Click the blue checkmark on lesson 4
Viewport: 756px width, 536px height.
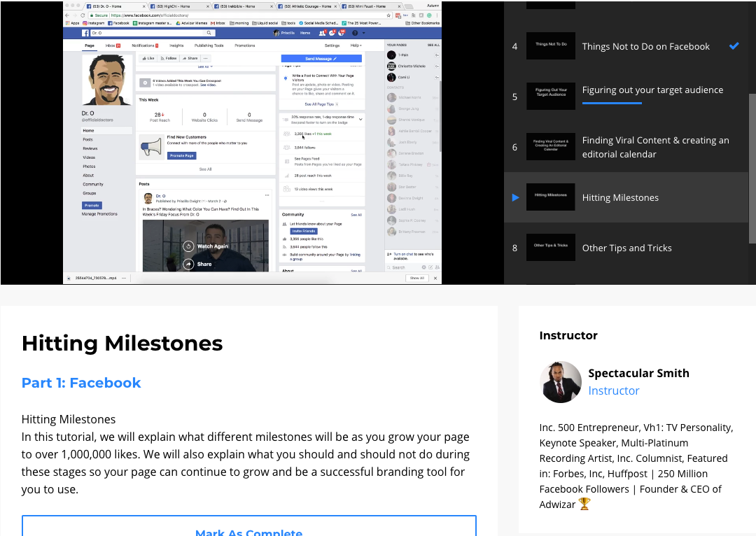[734, 46]
